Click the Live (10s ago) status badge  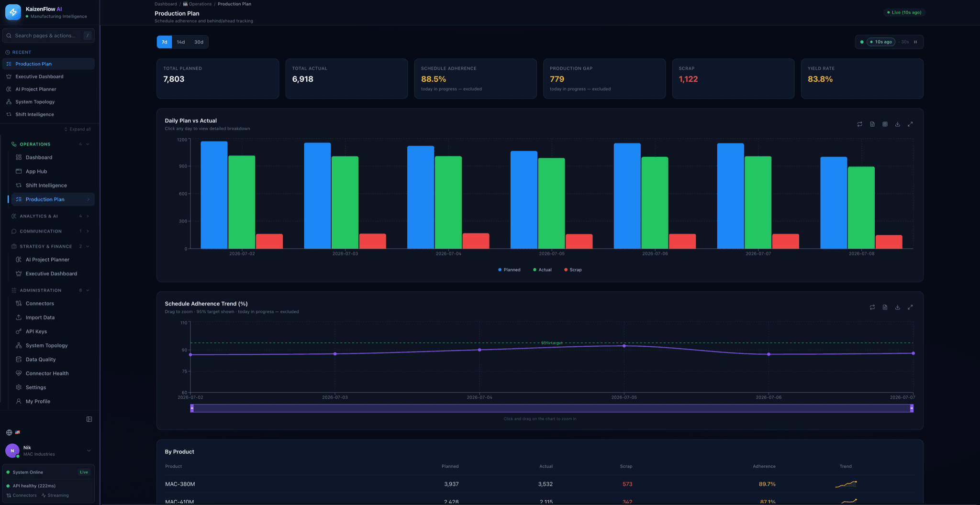[x=904, y=12]
